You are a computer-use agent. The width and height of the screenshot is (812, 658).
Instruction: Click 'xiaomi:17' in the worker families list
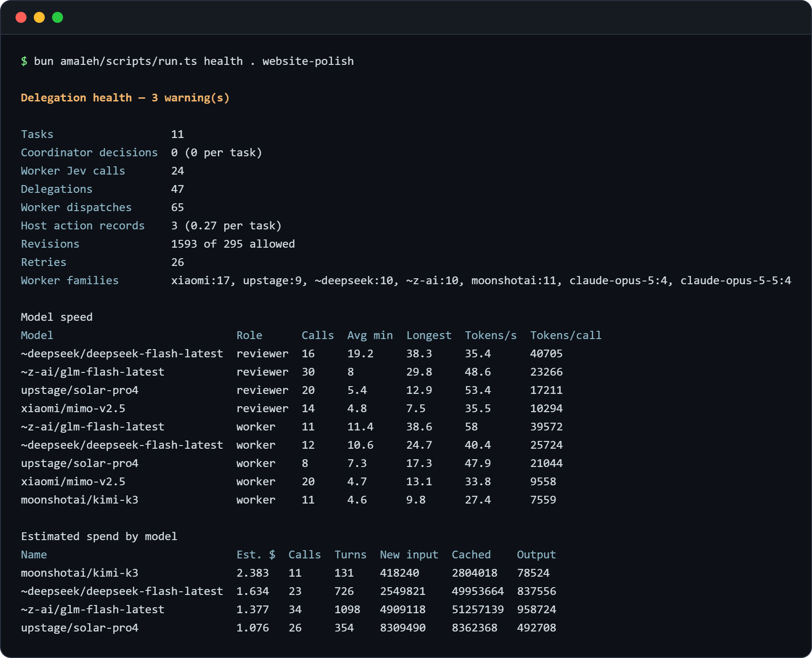(x=200, y=281)
